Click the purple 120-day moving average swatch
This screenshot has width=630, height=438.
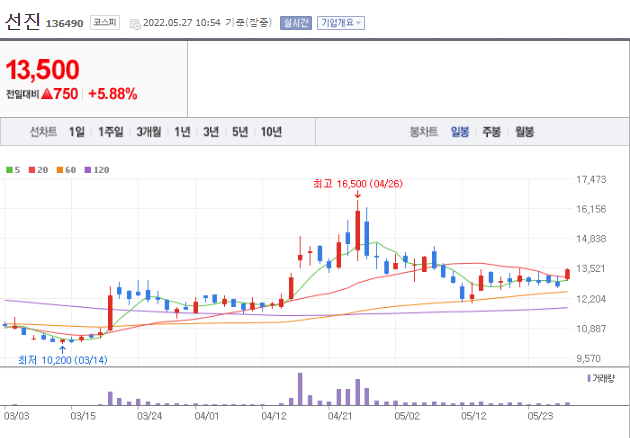pos(88,170)
